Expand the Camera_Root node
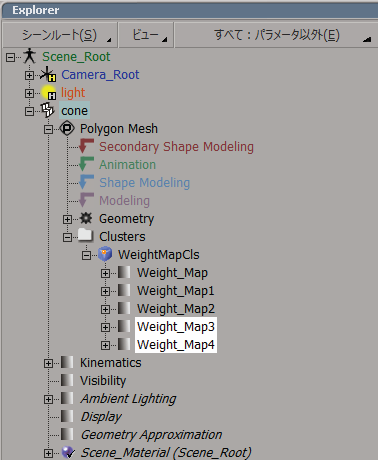 pyautogui.click(x=29, y=75)
